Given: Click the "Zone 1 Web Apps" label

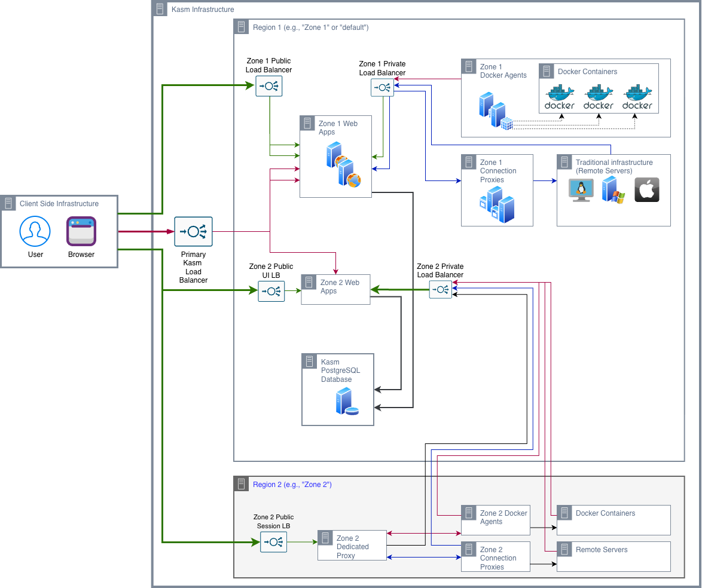Looking at the screenshot, I should point(338,128).
